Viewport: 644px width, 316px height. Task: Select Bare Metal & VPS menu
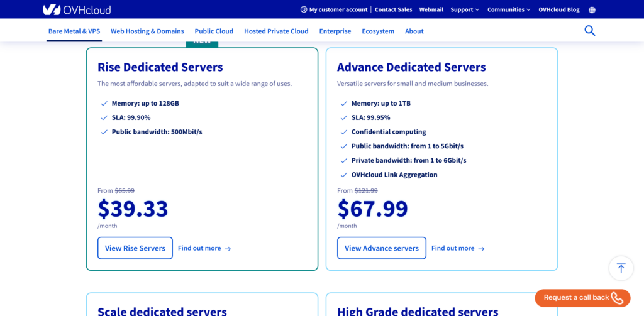(x=74, y=31)
